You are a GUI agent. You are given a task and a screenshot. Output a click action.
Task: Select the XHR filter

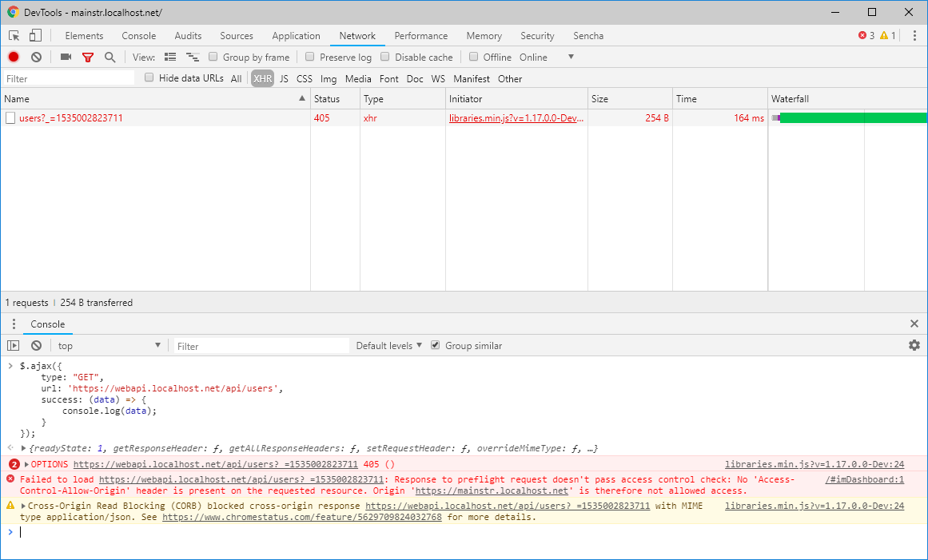click(x=263, y=78)
